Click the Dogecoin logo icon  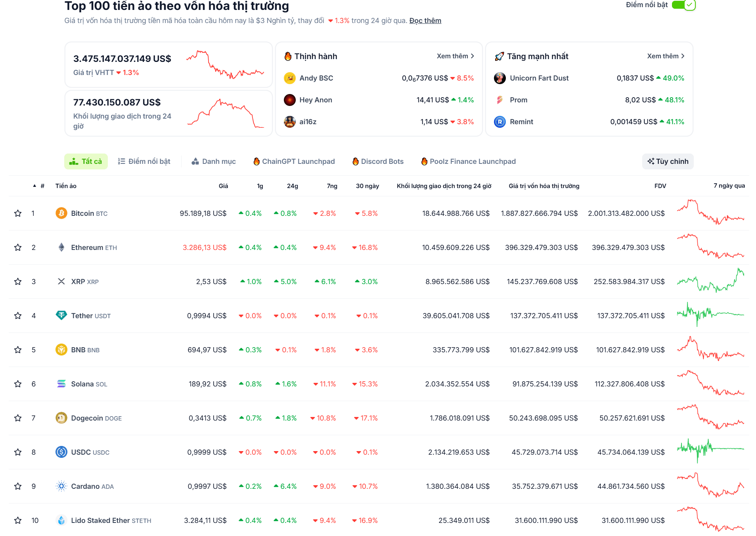tap(61, 418)
